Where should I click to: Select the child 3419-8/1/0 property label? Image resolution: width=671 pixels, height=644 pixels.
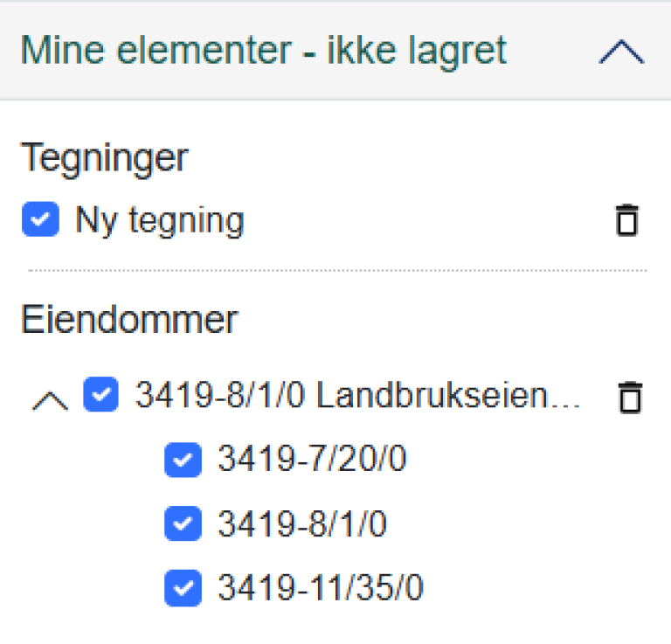[301, 524]
